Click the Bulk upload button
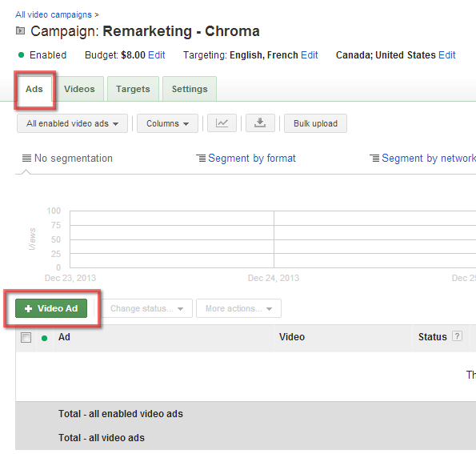 click(x=315, y=123)
